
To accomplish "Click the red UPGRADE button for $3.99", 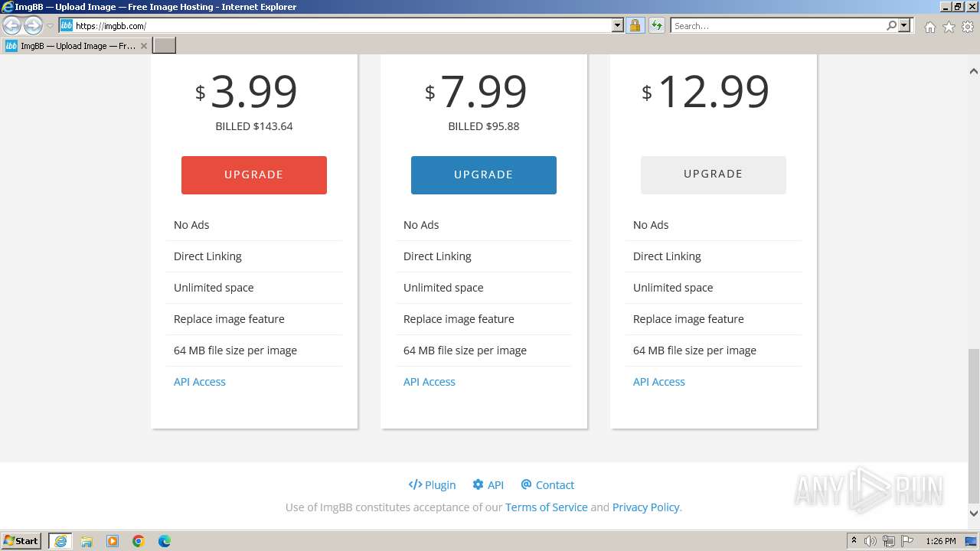I will [x=254, y=174].
